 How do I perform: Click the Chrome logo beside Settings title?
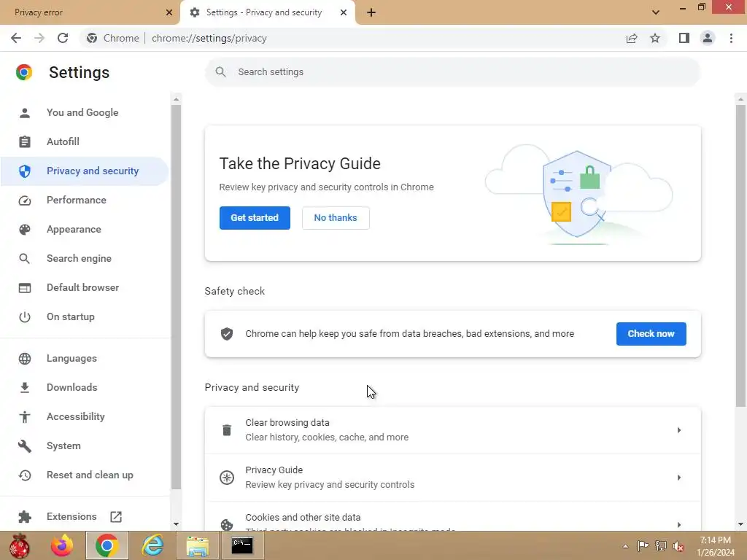pyautogui.click(x=24, y=72)
